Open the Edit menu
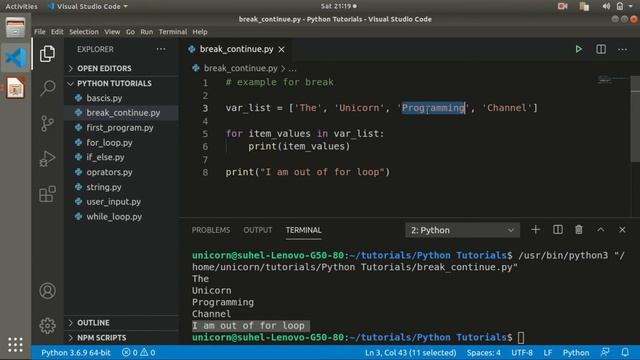 pyautogui.click(x=57, y=32)
